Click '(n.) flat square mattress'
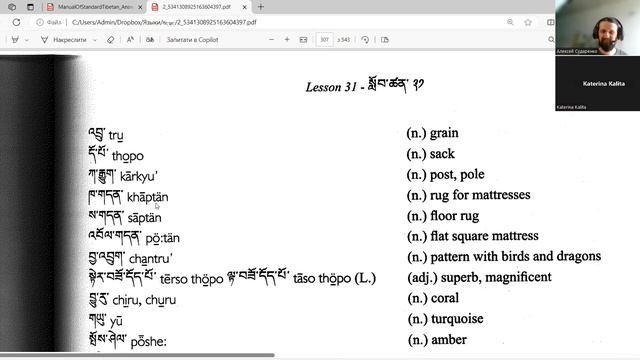The height and width of the screenshot is (360, 640). (473, 236)
